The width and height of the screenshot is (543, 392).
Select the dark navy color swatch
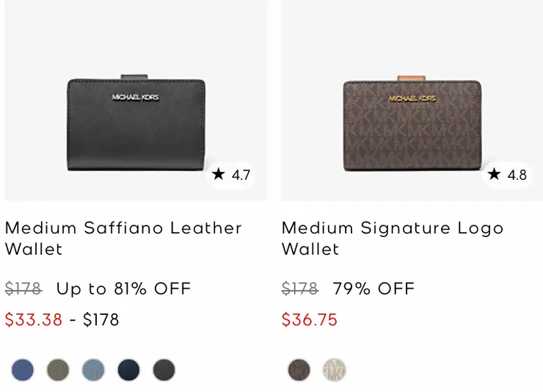[x=128, y=370]
